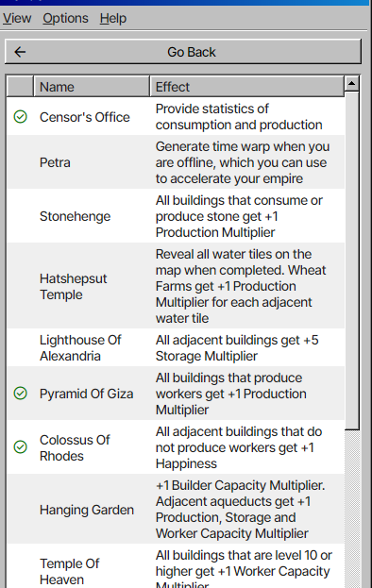Click the green checkmark beside Pyramid Of Giza
The width and height of the screenshot is (372, 588).
coord(20,394)
